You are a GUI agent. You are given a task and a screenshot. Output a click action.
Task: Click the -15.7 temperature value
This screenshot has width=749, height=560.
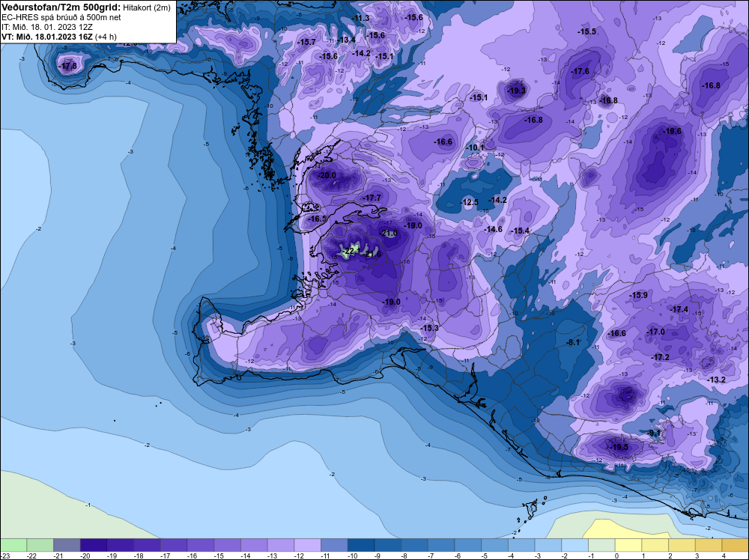coord(306,42)
